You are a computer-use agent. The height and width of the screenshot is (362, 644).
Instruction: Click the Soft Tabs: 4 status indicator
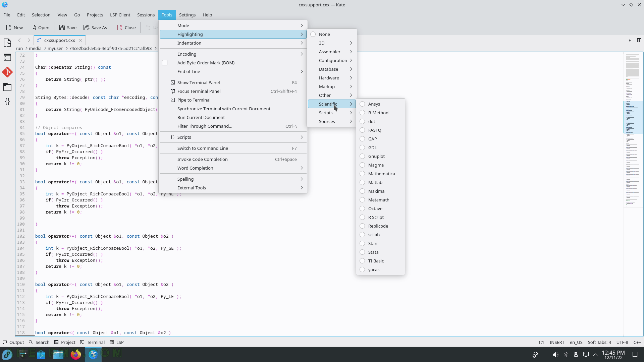pos(599,342)
